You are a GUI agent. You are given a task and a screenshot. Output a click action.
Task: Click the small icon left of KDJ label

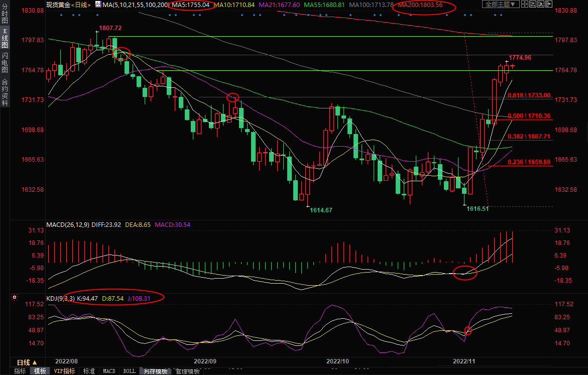(15, 298)
